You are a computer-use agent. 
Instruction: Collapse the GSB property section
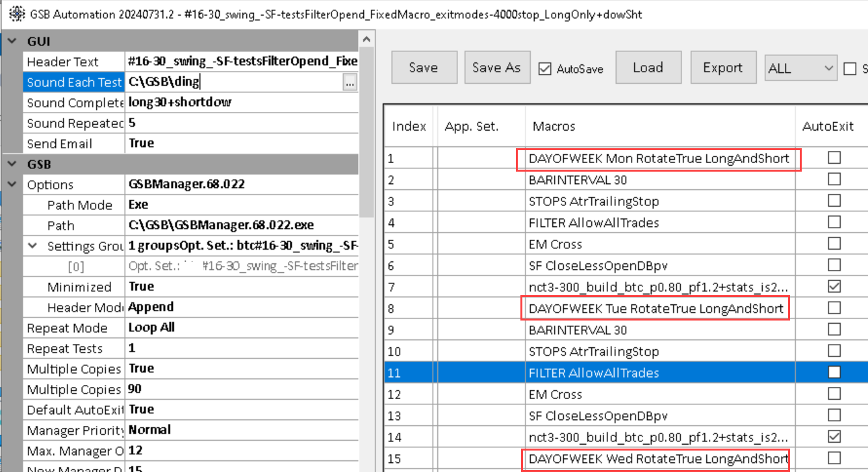tap(12, 164)
